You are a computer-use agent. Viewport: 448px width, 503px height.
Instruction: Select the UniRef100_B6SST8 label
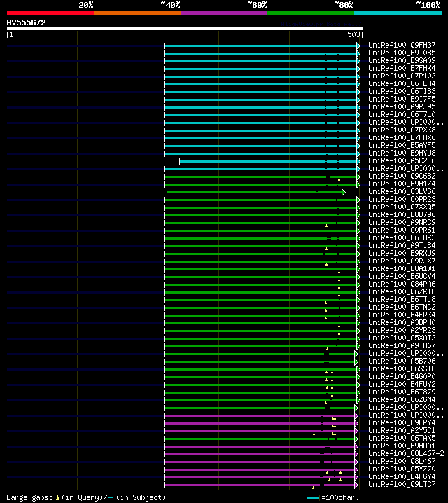coord(402,368)
